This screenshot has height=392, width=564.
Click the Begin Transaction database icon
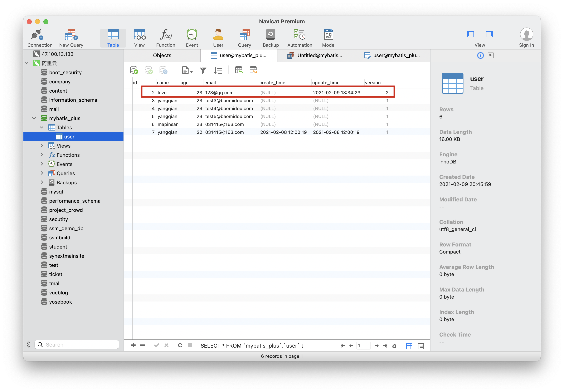tap(134, 70)
